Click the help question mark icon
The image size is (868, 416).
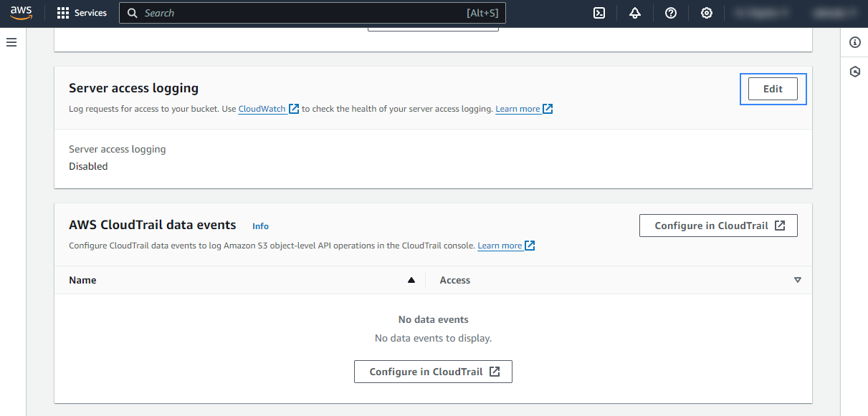click(671, 13)
